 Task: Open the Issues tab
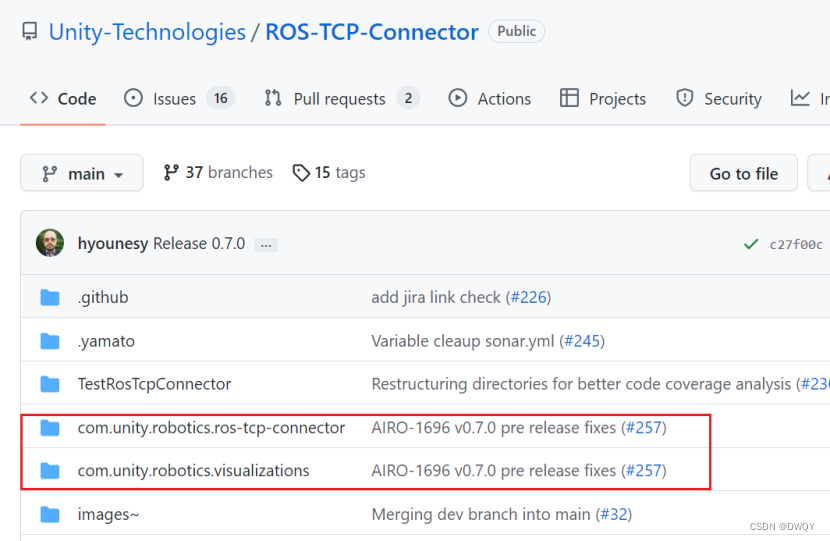click(179, 98)
